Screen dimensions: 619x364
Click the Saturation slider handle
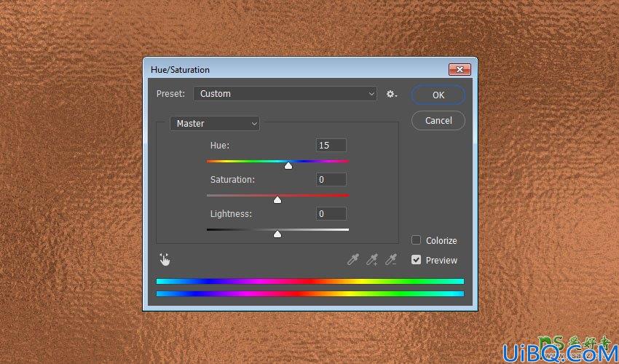tap(277, 199)
